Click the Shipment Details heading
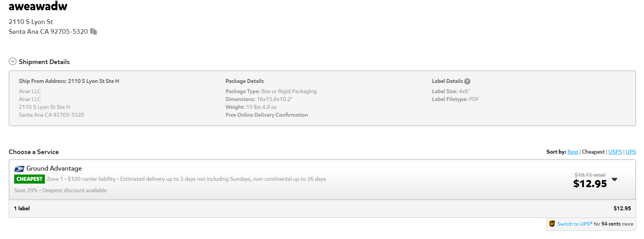Viewport: 644px width, 239px height. tap(44, 62)
